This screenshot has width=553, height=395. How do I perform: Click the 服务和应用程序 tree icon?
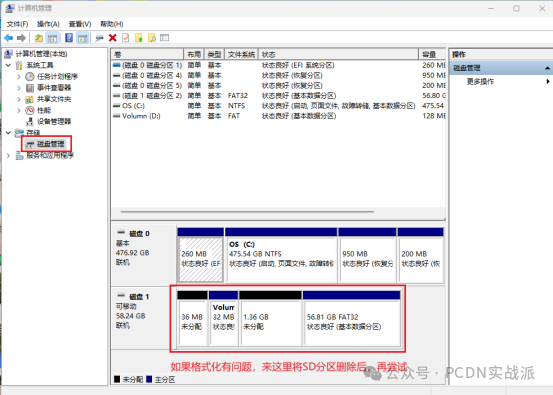tap(19, 156)
